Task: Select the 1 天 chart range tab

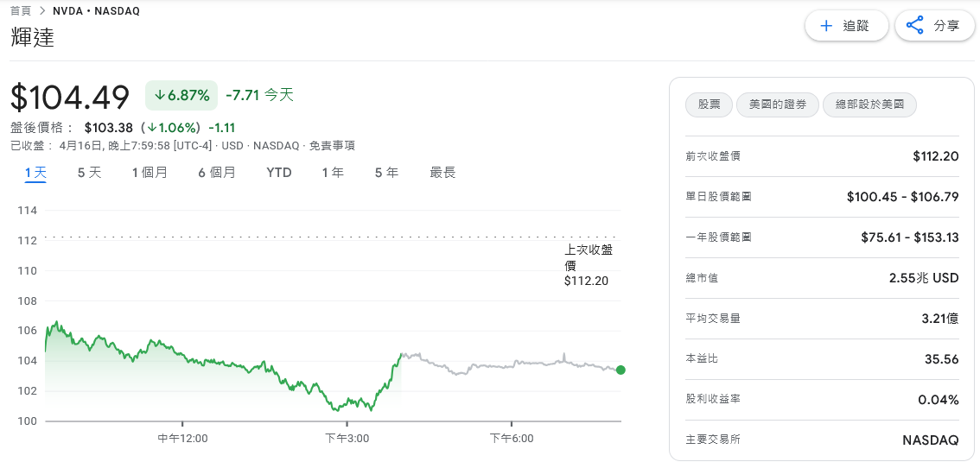Action: 35,173
